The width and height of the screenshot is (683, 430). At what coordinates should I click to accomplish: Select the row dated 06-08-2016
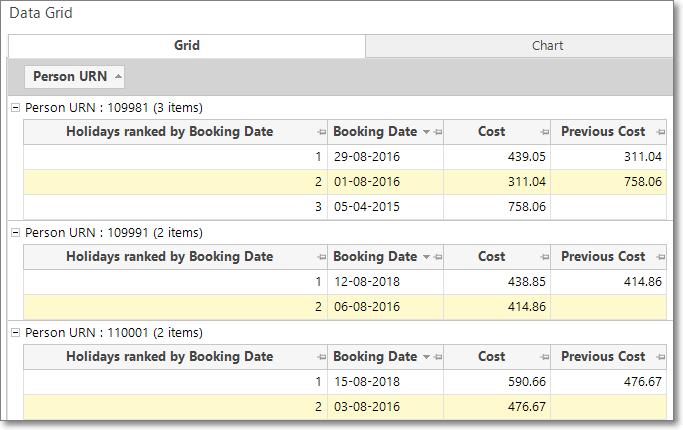point(345,307)
